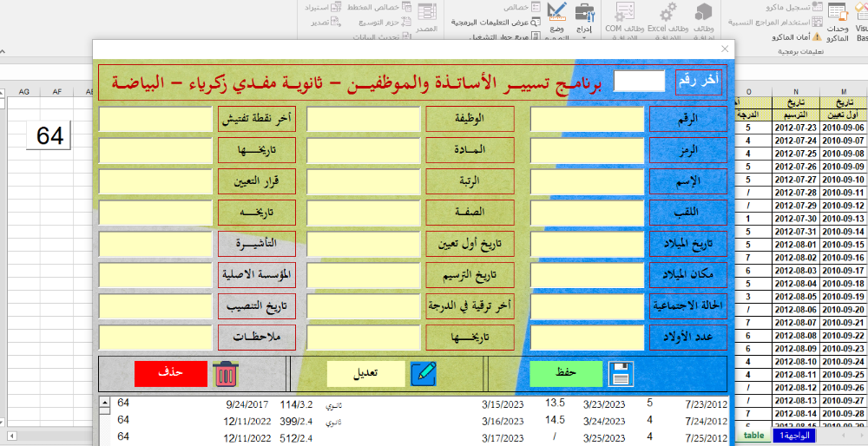Click the pencil edit icon
The image size is (868, 446).
[x=424, y=373]
